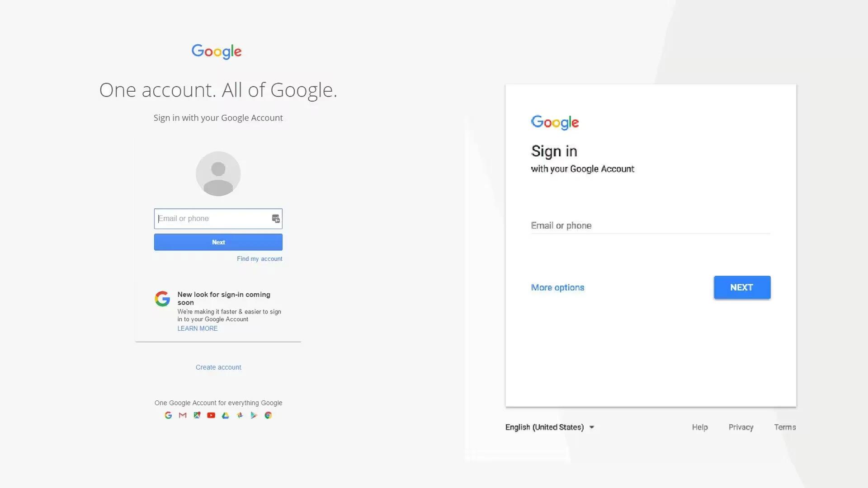Click the Find my account link
868x488 pixels.
point(259,258)
